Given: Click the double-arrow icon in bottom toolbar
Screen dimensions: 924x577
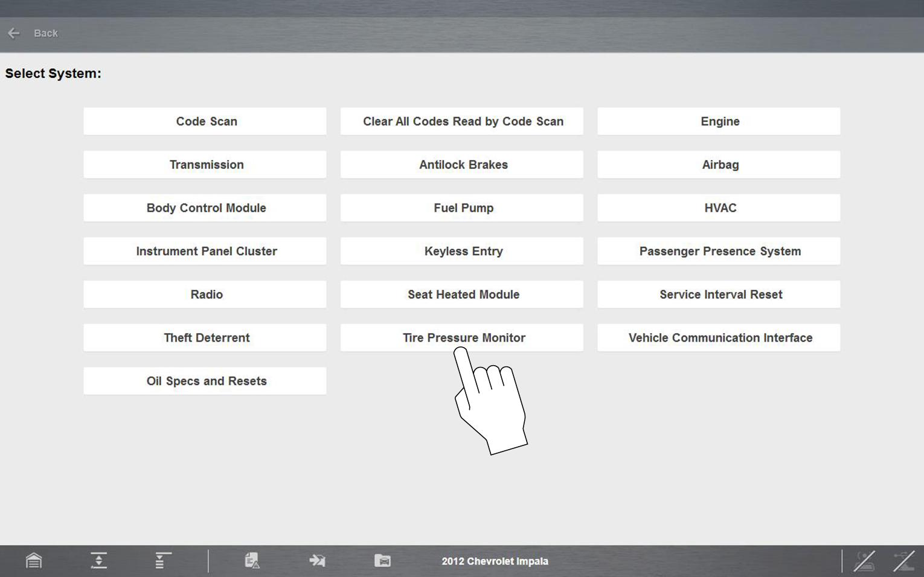Looking at the screenshot, I should coord(98,561).
